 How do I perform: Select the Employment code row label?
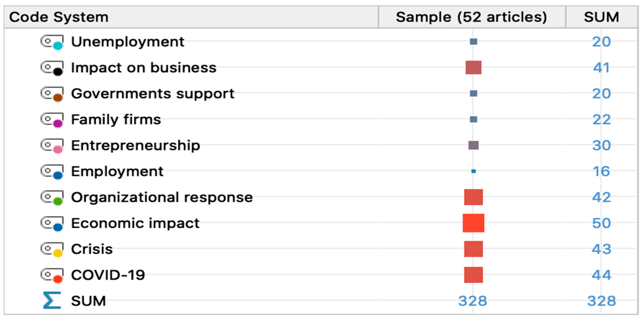tap(117, 172)
